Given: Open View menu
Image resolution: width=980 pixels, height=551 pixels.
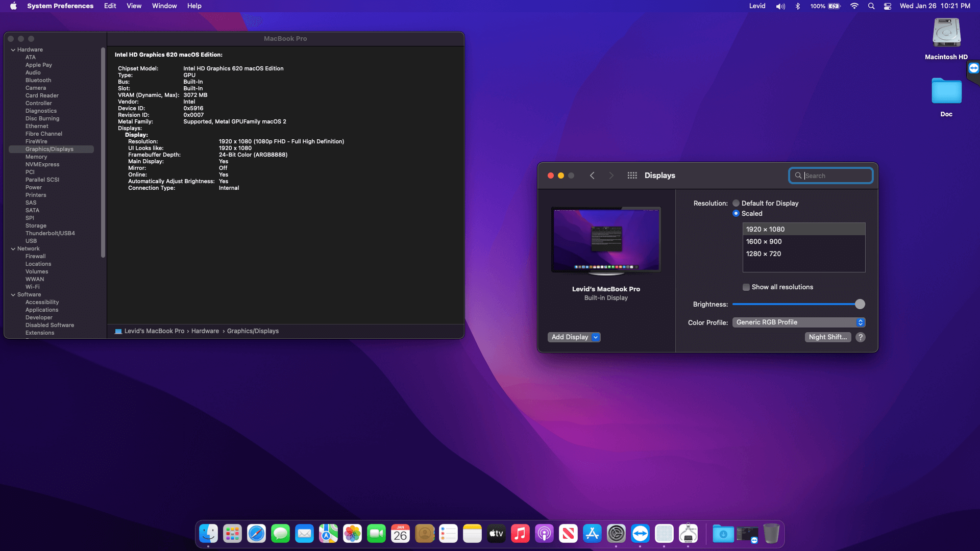Looking at the screenshot, I should coord(134,6).
